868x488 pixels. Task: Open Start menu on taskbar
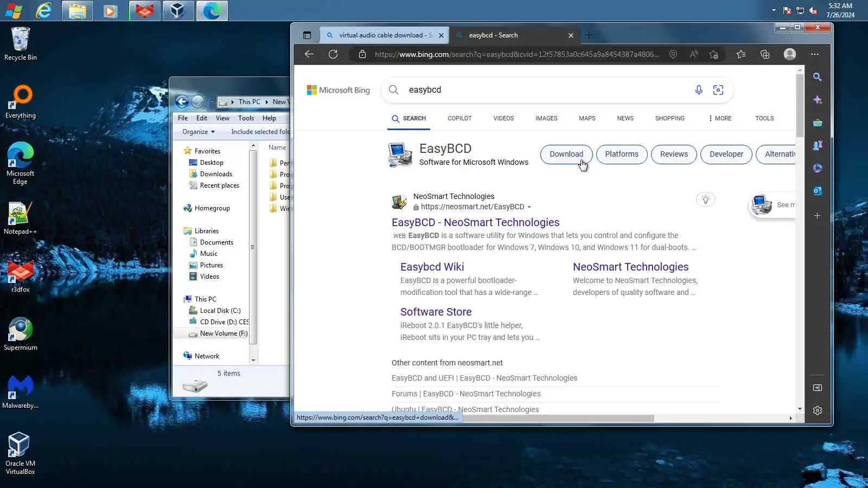click(14, 11)
